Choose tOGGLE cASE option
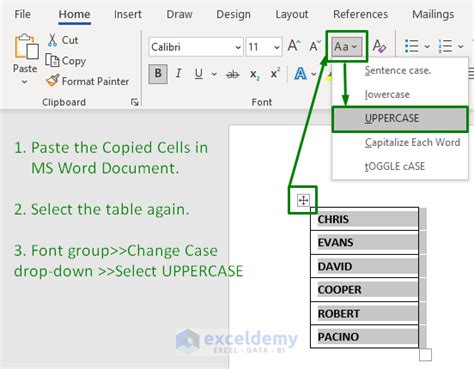 (x=400, y=166)
